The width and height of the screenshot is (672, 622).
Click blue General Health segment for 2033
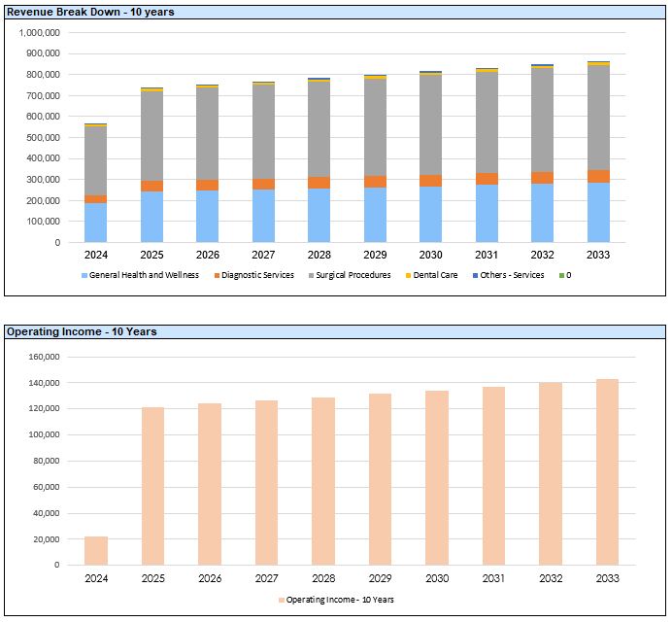pos(598,212)
